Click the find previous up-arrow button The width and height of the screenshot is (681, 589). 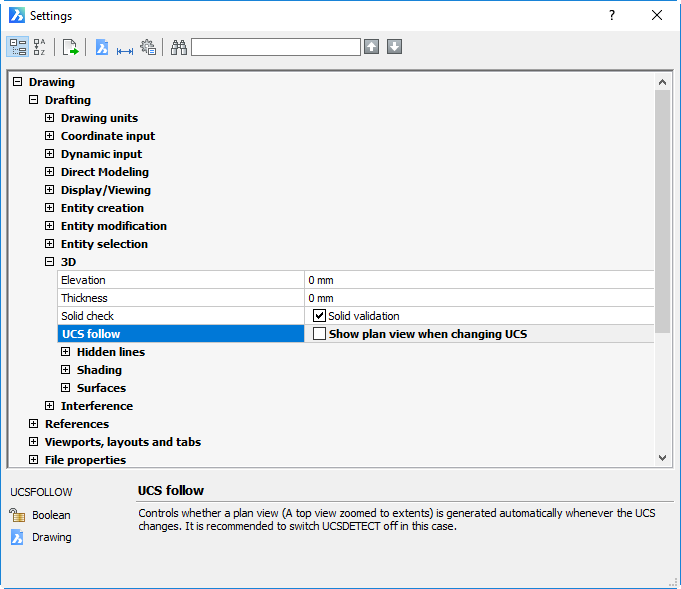pyautogui.click(x=371, y=46)
